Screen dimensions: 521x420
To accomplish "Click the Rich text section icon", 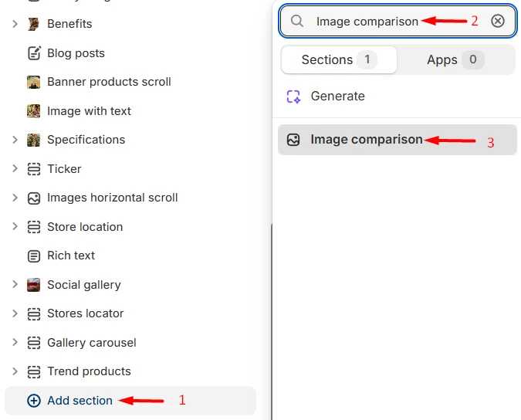I will (x=33, y=256).
